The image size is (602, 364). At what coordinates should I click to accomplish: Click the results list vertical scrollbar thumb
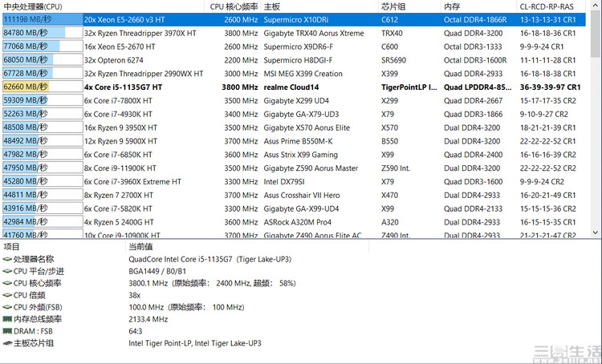595,34
